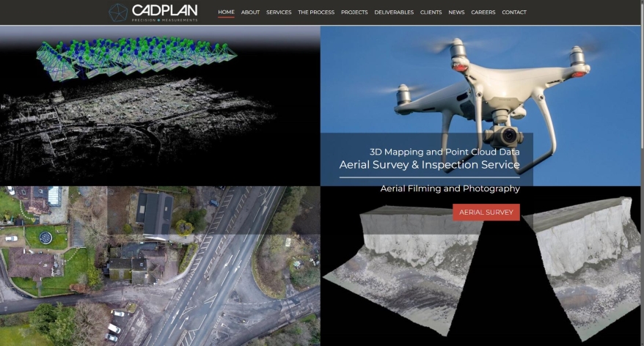Open the point cloud flight path image
Image resolution: width=644 pixels, height=346 pixels.
click(x=160, y=106)
